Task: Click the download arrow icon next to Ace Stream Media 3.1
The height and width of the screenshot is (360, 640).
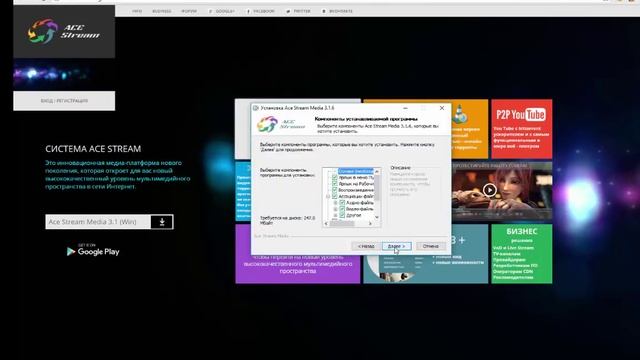Action: tap(162, 222)
